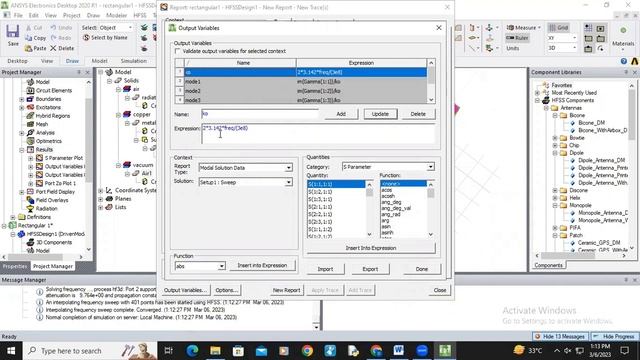Click the Type here to search box
The image size is (640, 360).
tap(90, 351)
